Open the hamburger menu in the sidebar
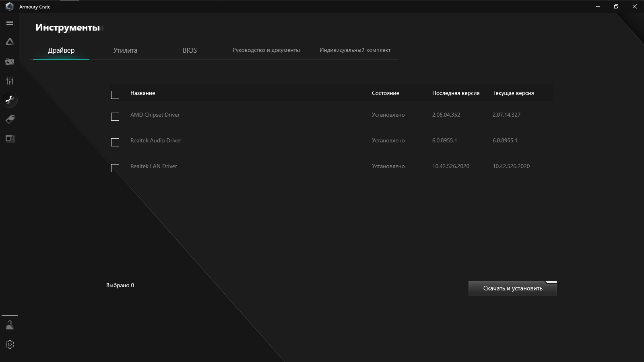644x362 pixels. (x=10, y=23)
